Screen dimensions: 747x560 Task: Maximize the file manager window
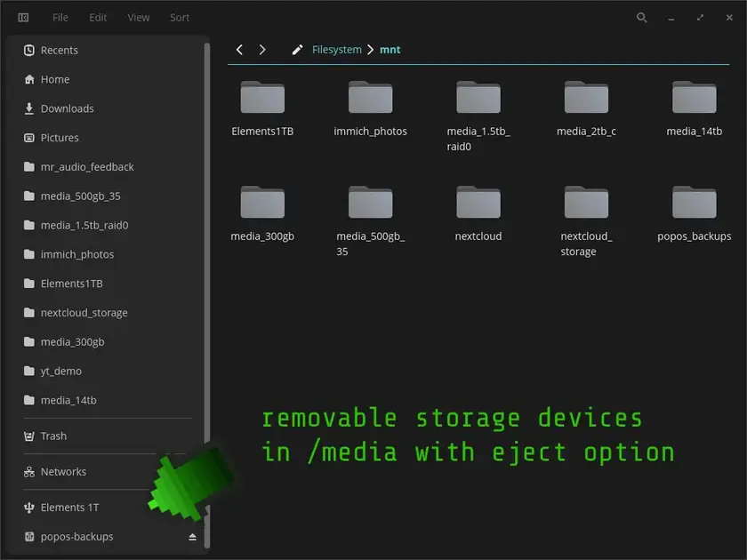tap(700, 18)
